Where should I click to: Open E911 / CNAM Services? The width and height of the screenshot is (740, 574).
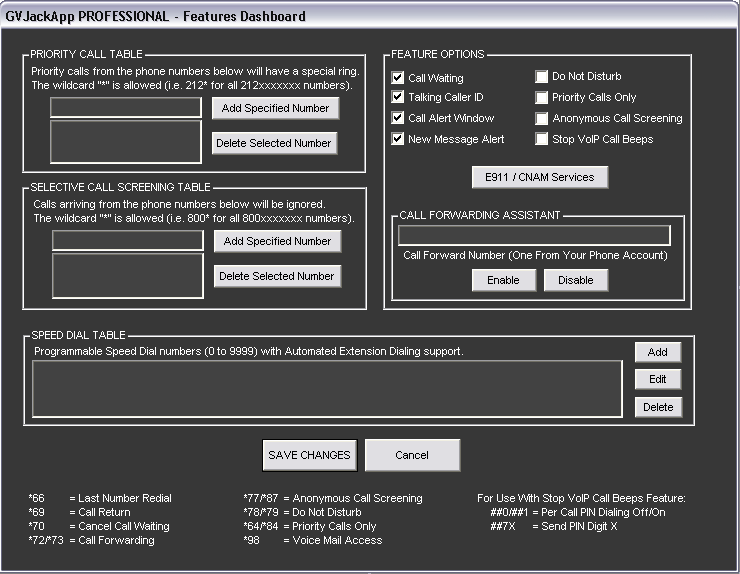[540, 177]
